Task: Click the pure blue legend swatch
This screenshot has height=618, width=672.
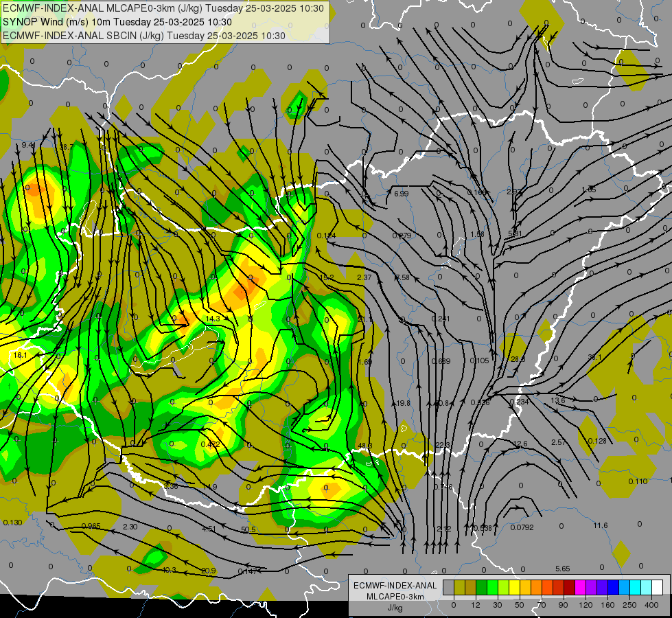Action: [x=614, y=588]
